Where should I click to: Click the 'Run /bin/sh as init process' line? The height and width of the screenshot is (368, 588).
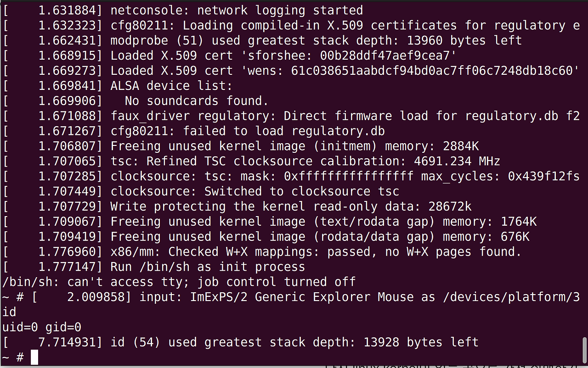[207, 267]
